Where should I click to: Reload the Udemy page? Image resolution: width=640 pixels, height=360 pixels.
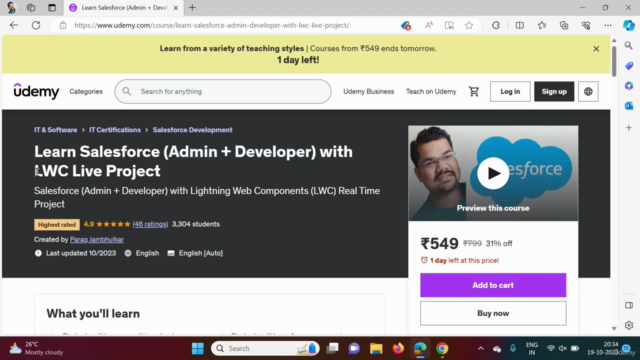click(x=36, y=25)
